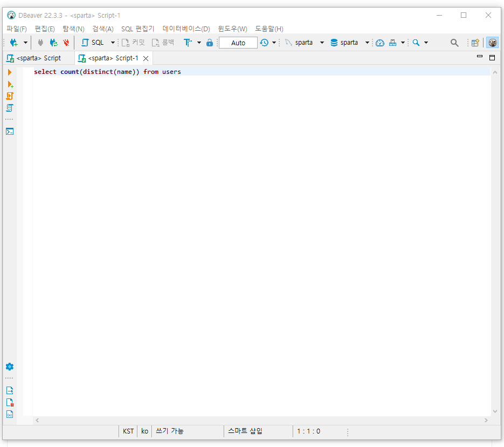This screenshot has width=504, height=447.
Task: Click the dashboard gauge icon
Action: click(x=380, y=43)
